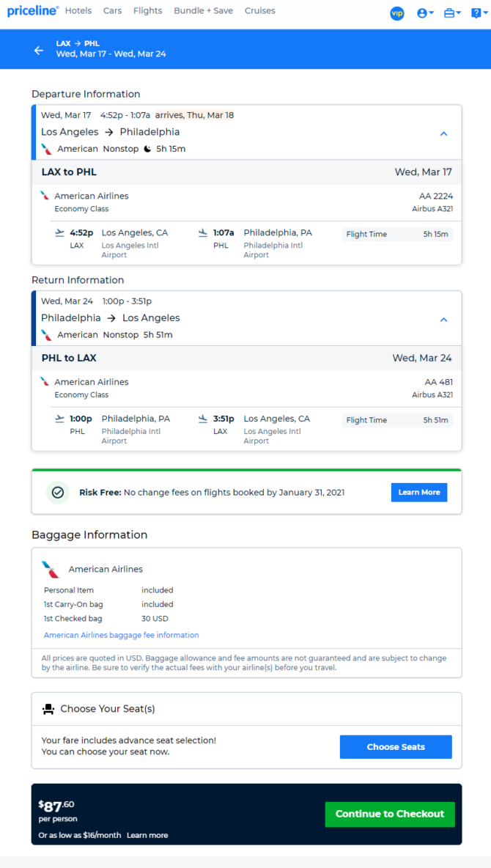Open the user account profile icon

tap(422, 13)
